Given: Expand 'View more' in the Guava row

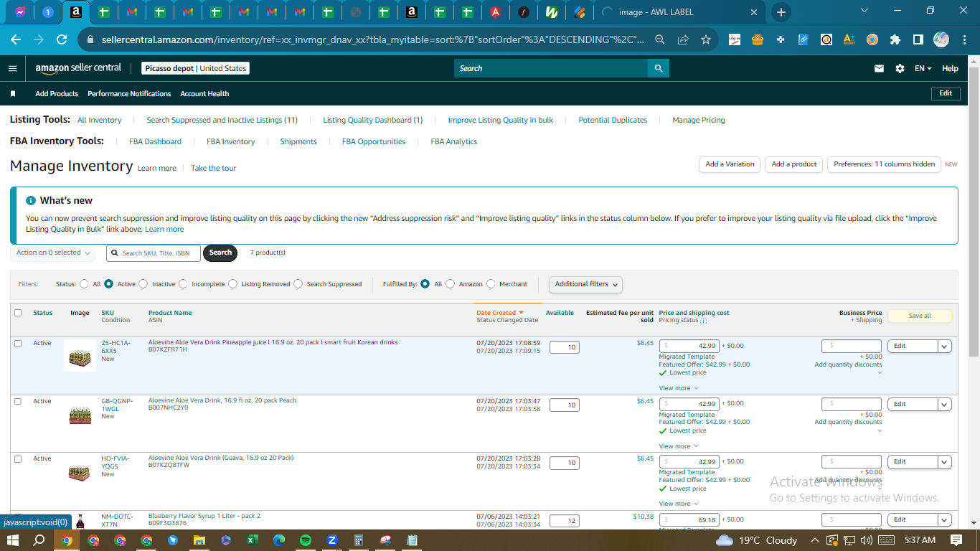Looking at the screenshot, I should point(678,504).
